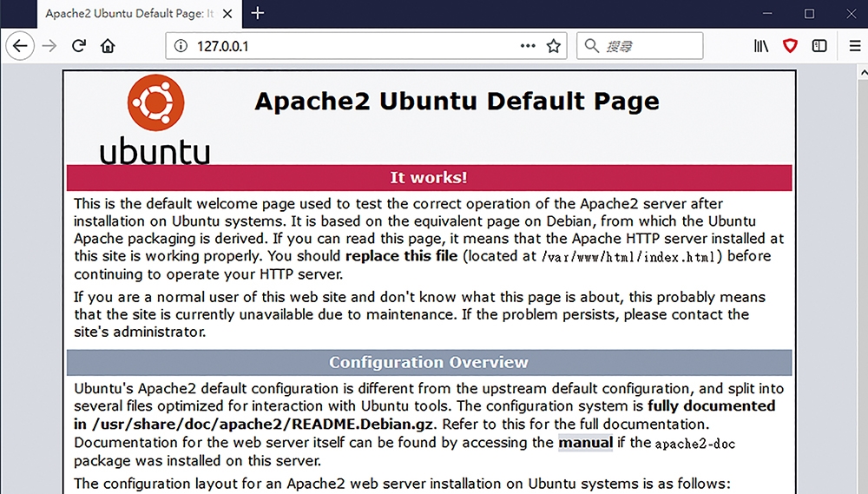Open the Firefox hamburger menu

[x=855, y=46]
